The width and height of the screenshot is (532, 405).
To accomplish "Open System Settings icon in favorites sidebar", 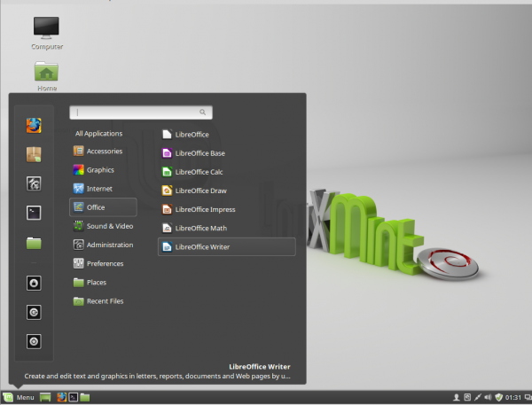I will [x=34, y=183].
